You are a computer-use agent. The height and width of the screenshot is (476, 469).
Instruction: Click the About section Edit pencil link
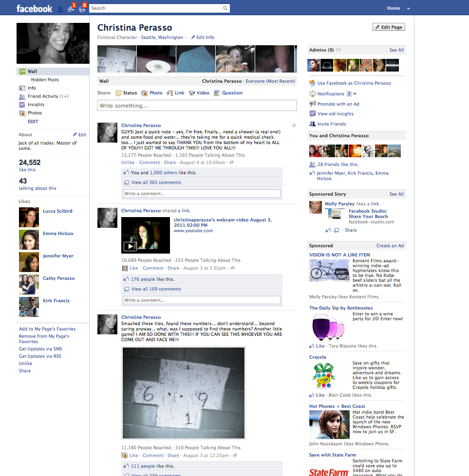[x=79, y=134]
